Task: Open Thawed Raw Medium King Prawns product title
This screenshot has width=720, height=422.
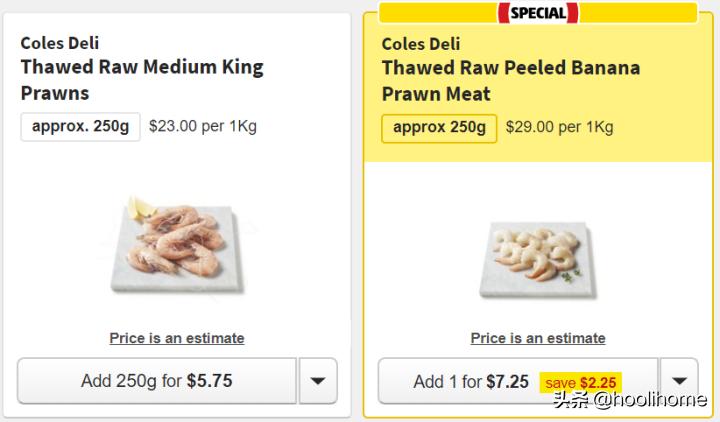Action: tap(142, 80)
